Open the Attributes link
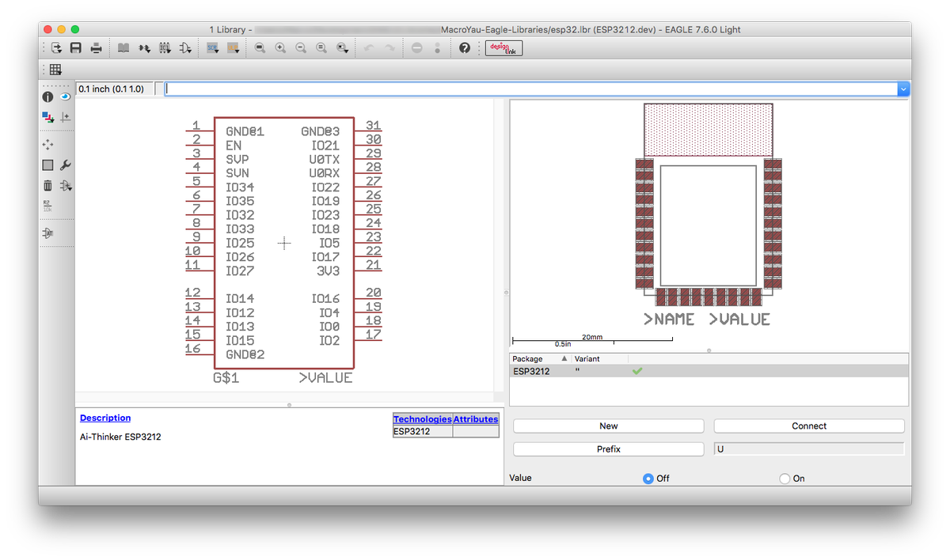The image size is (950, 560). (476, 419)
